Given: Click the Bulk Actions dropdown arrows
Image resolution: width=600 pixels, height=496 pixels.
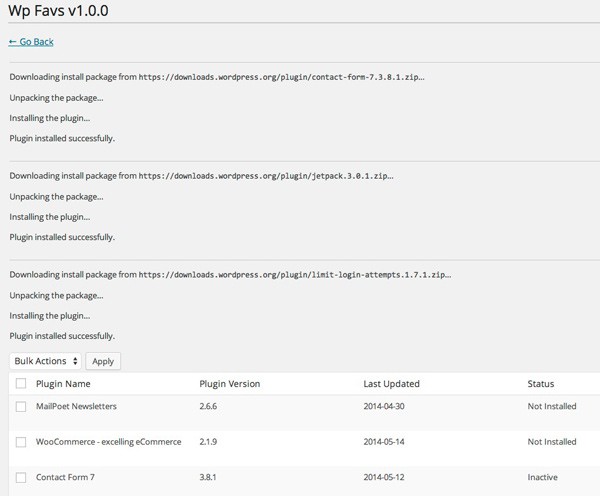Looking at the screenshot, I should pyautogui.click(x=75, y=361).
